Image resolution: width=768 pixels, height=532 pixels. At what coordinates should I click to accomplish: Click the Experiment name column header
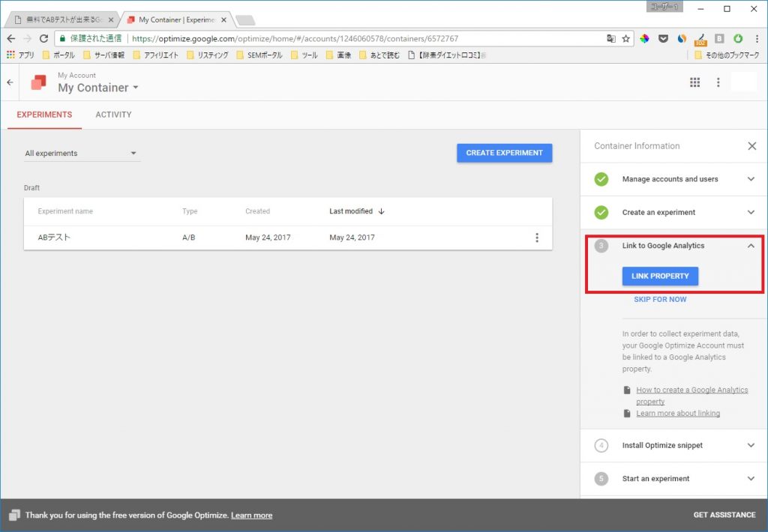coord(65,211)
